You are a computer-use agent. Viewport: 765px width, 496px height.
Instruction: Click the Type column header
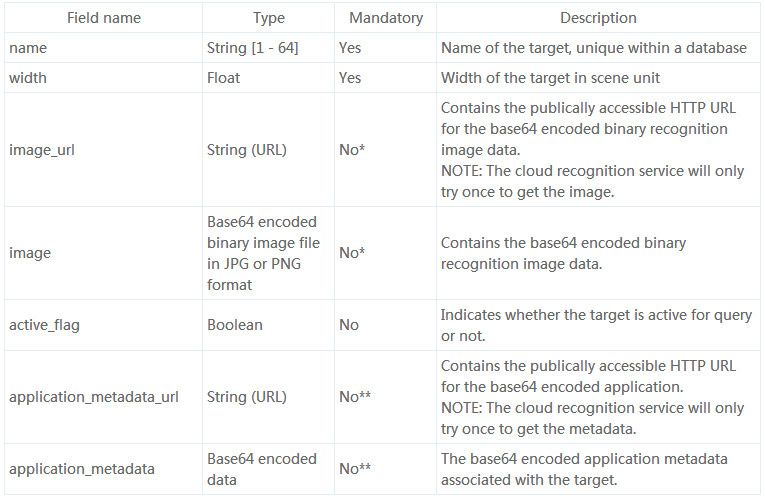268,18
